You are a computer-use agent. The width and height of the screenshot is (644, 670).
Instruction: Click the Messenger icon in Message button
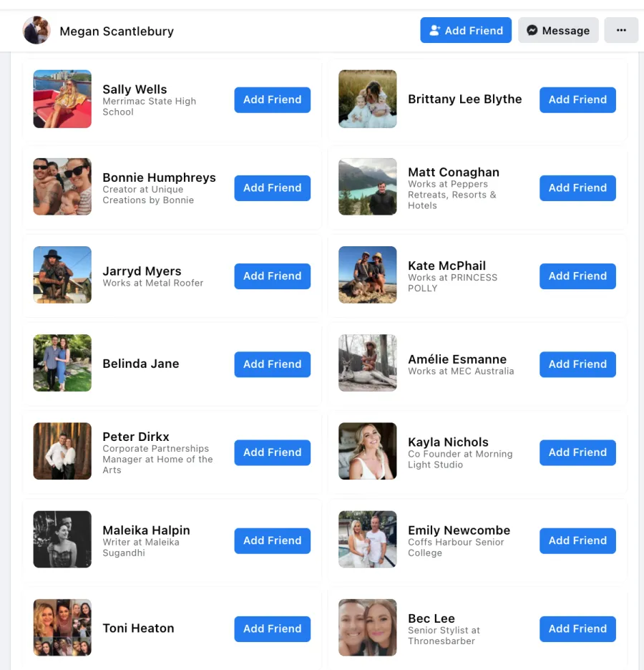(x=532, y=30)
